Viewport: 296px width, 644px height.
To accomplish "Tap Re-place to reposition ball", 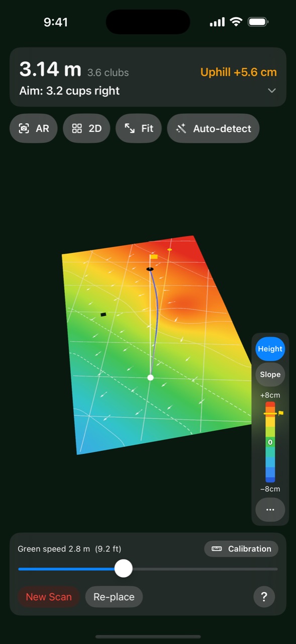I will click(x=114, y=597).
